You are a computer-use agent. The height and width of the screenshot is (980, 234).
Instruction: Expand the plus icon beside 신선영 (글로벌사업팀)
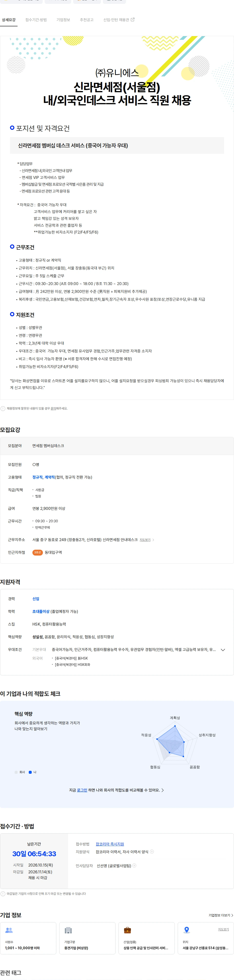134,866
